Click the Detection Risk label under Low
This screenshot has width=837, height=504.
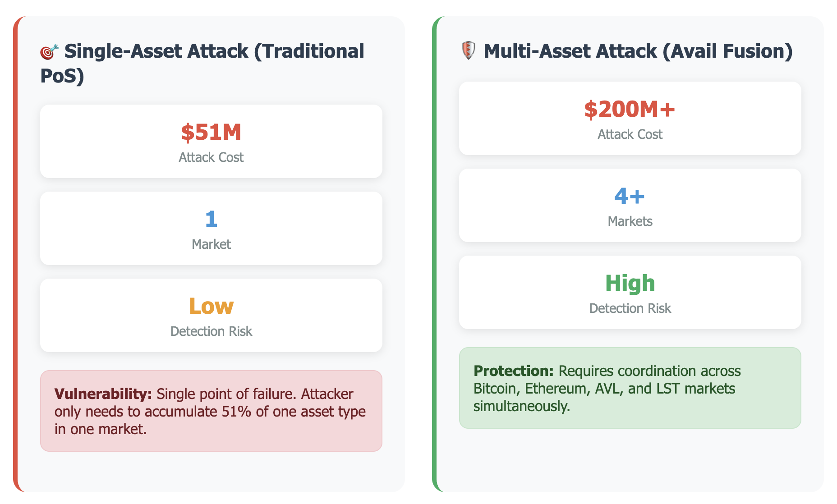click(211, 331)
